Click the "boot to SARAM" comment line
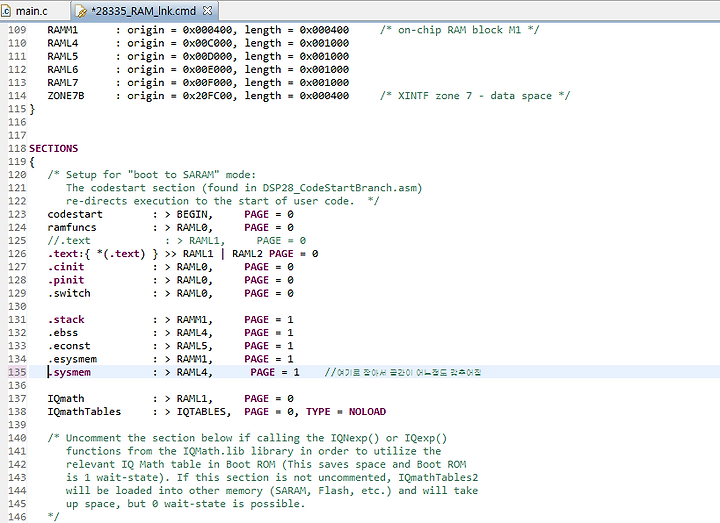720x523 pixels. pyautogui.click(x=152, y=175)
